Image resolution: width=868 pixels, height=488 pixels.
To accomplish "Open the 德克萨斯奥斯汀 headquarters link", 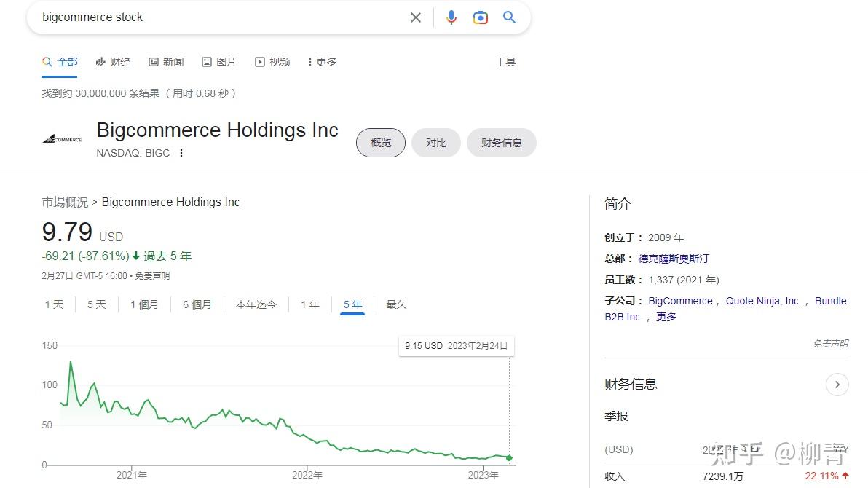I will click(674, 258).
